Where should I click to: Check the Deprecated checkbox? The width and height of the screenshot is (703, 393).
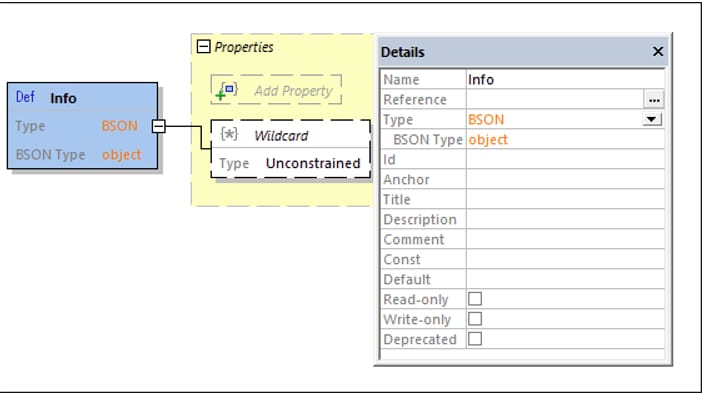(x=475, y=339)
